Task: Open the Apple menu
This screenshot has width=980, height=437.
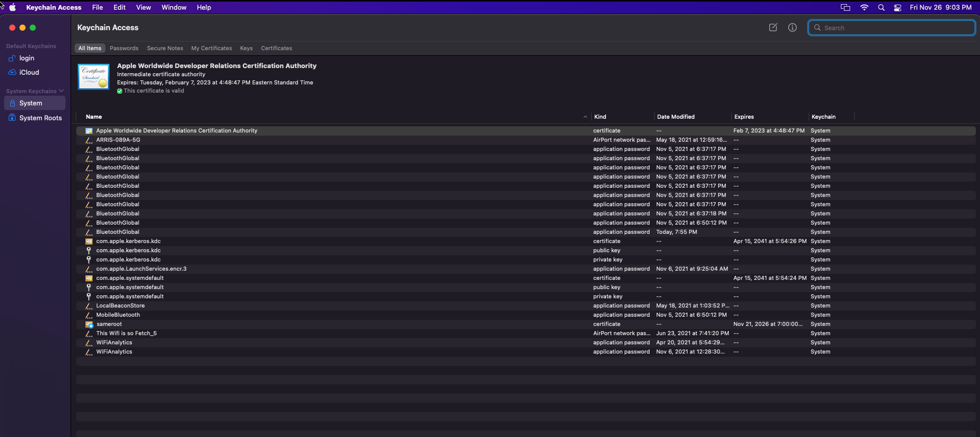Action: (x=13, y=8)
